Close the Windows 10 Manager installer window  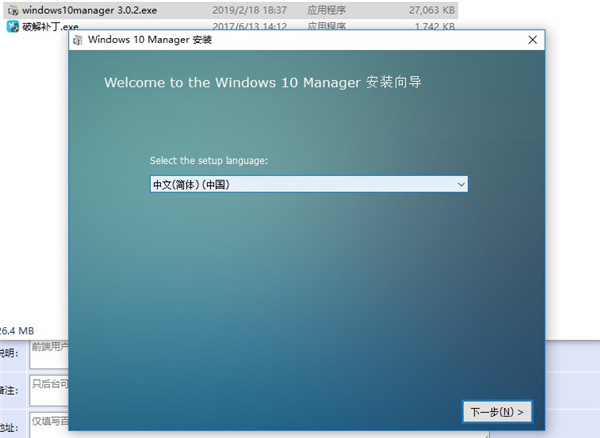[532, 40]
